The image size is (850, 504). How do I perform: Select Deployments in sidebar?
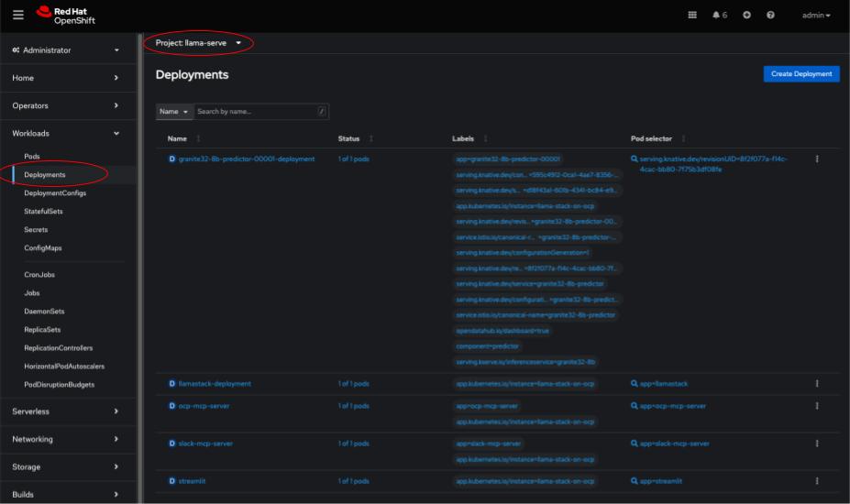tap(44, 174)
